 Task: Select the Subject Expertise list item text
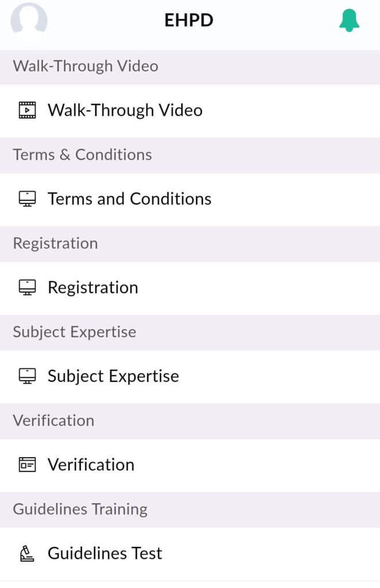pos(113,377)
